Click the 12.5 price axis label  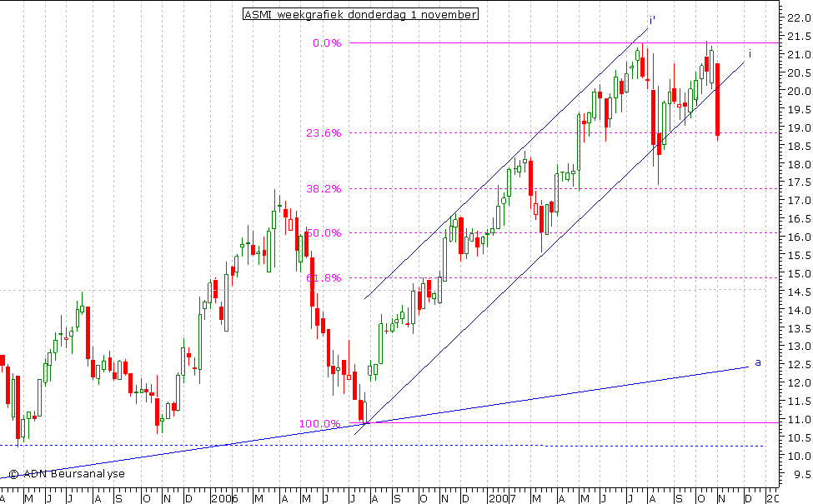tap(799, 365)
